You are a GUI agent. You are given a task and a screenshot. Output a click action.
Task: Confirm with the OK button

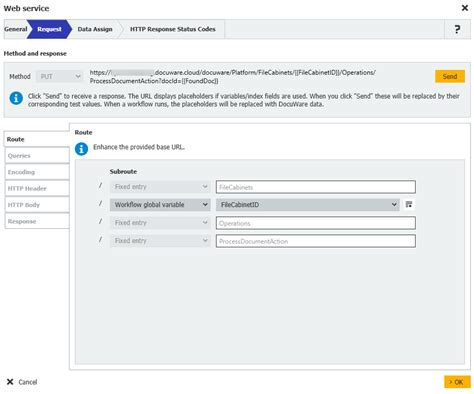(x=457, y=382)
